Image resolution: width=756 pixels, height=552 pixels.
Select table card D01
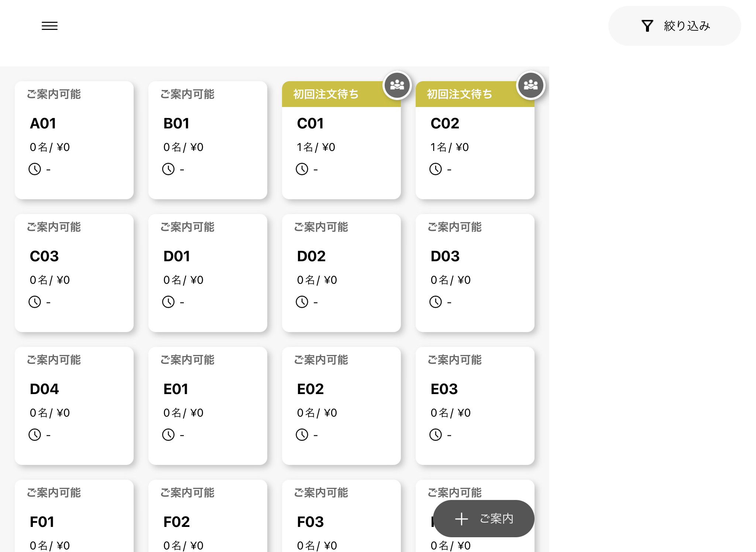(207, 273)
